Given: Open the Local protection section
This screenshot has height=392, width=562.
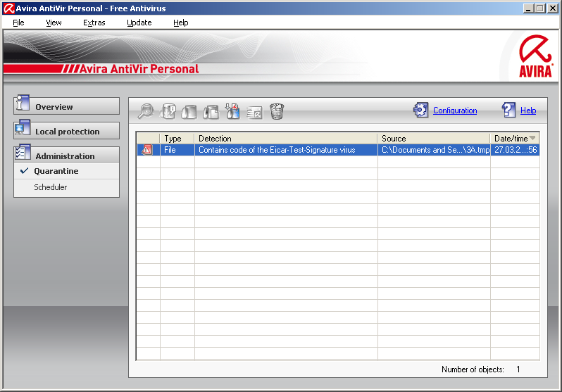Looking at the screenshot, I should click(67, 131).
